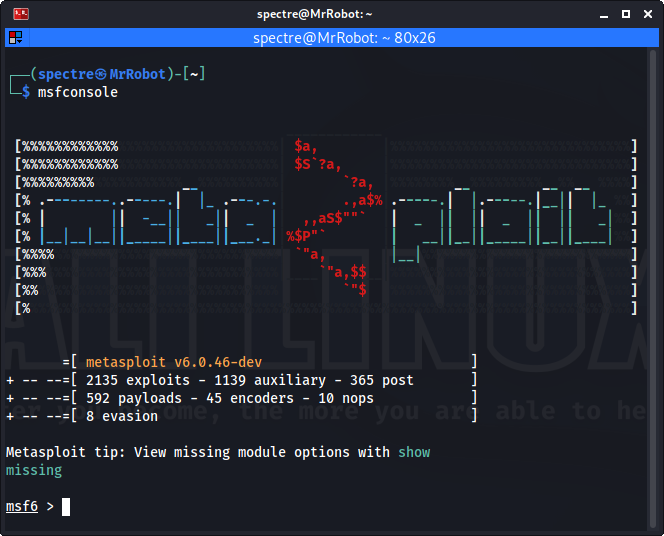Screen dimensions: 664x536
Task: Click 'metasploit v6.0.46-dev' version text
Action: 174,362
